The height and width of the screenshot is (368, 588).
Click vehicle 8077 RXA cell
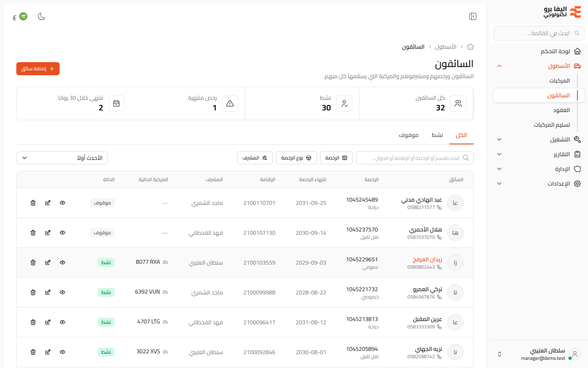point(152,262)
